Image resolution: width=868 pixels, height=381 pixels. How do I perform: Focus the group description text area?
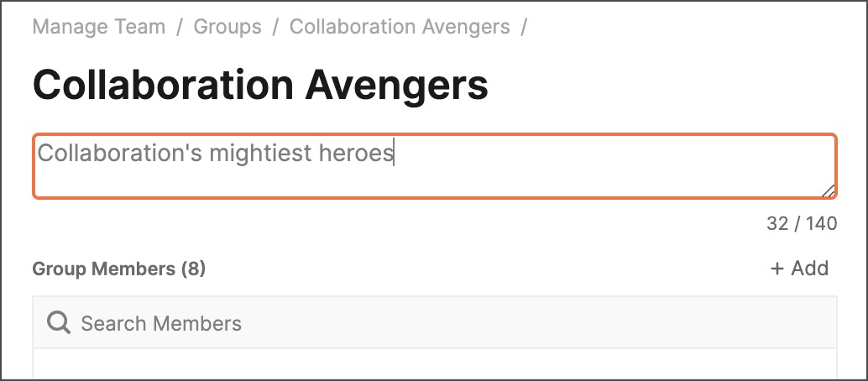click(x=435, y=165)
